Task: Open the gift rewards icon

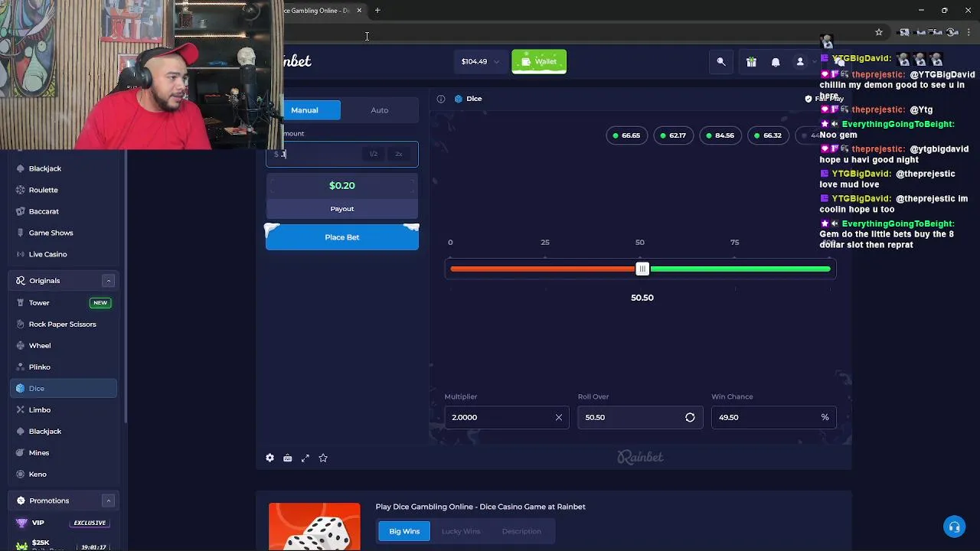Action: [x=751, y=62]
